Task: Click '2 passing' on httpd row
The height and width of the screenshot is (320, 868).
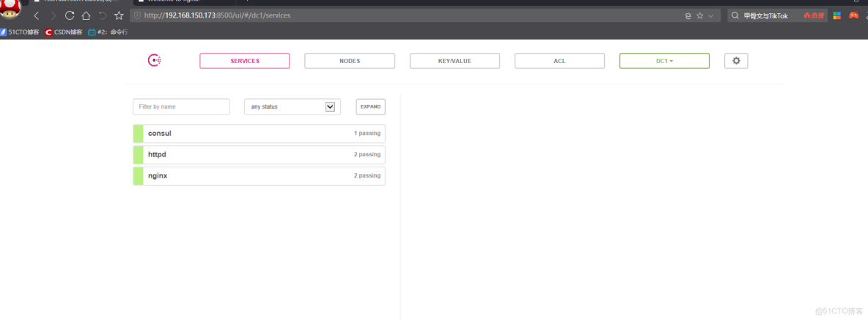Action: 367,155
